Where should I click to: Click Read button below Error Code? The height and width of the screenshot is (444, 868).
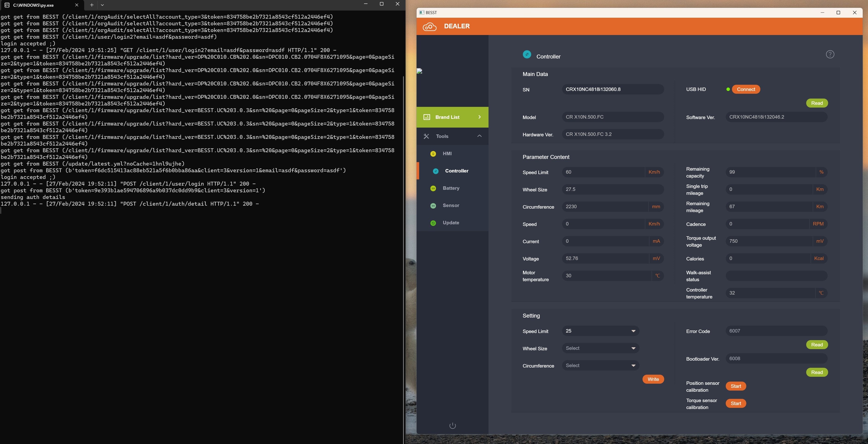tap(817, 345)
